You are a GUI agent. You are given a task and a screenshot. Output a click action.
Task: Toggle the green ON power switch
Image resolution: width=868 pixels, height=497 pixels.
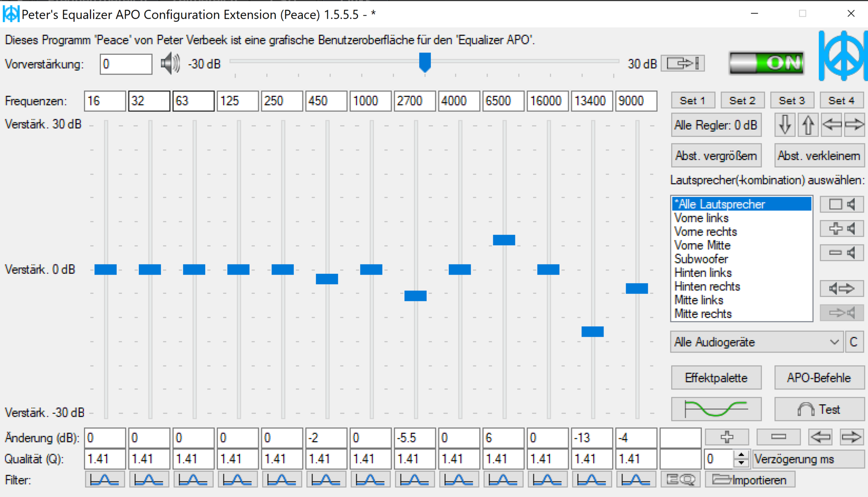point(766,63)
